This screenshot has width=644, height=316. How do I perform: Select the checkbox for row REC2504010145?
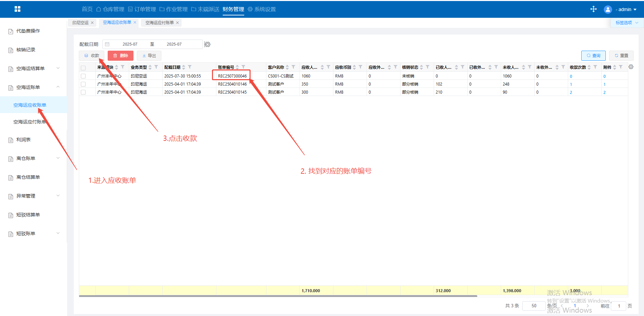click(83, 92)
